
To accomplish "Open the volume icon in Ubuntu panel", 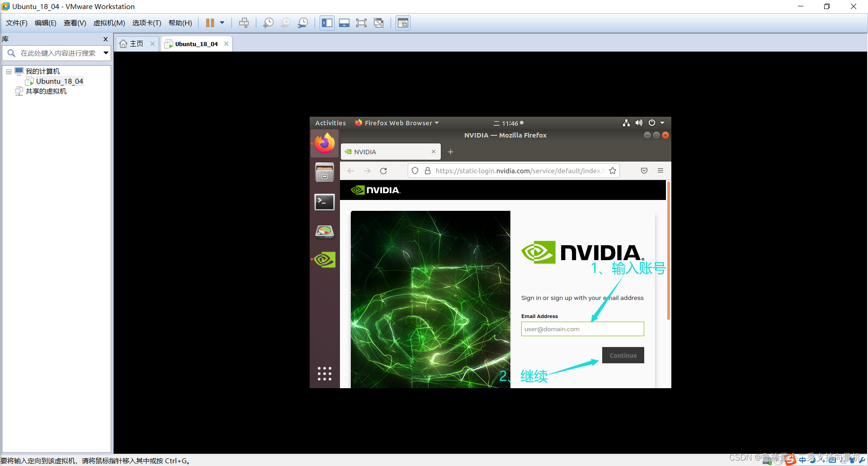I will [639, 123].
